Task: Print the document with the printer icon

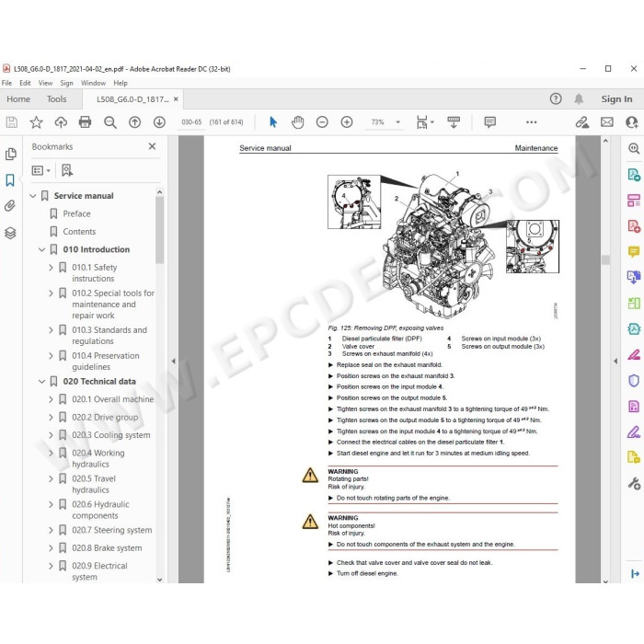Action: click(x=85, y=122)
